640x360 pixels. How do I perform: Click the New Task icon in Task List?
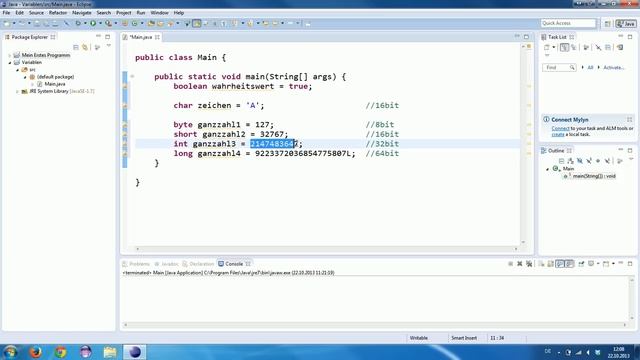tap(547, 47)
